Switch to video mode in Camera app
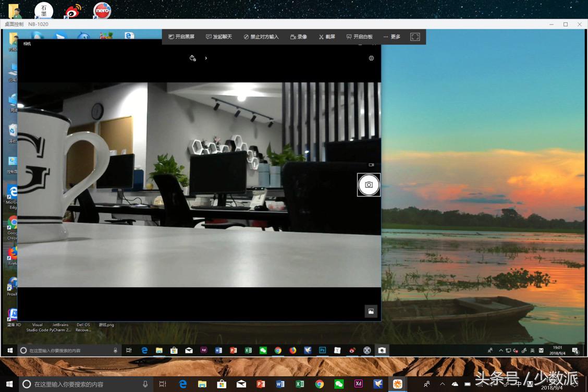The image size is (588, 392). pos(371,165)
